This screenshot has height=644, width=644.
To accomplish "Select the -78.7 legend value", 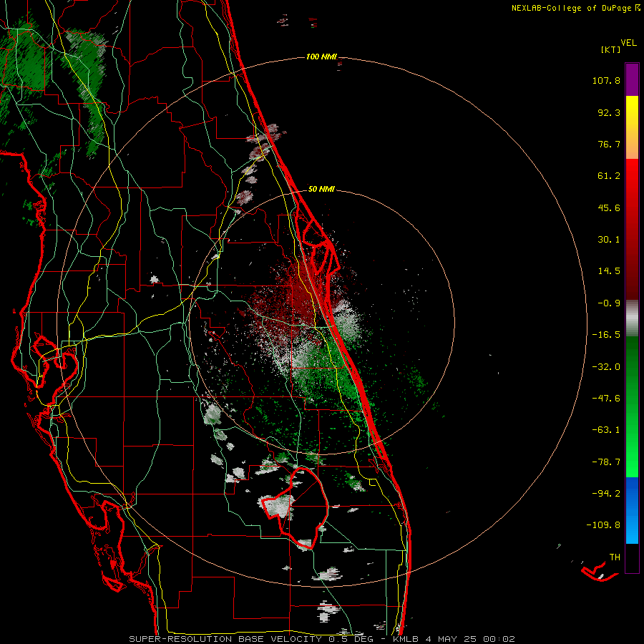I will click(x=606, y=462).
